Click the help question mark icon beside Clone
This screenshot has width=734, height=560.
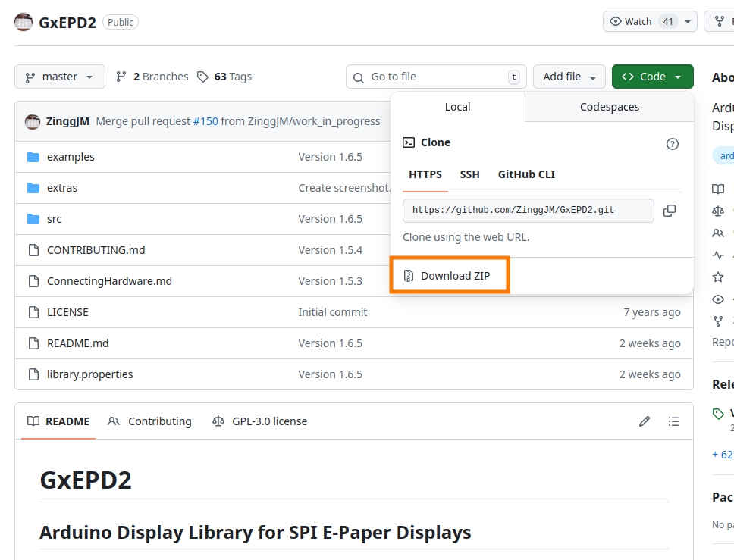(x=672, y=143)
